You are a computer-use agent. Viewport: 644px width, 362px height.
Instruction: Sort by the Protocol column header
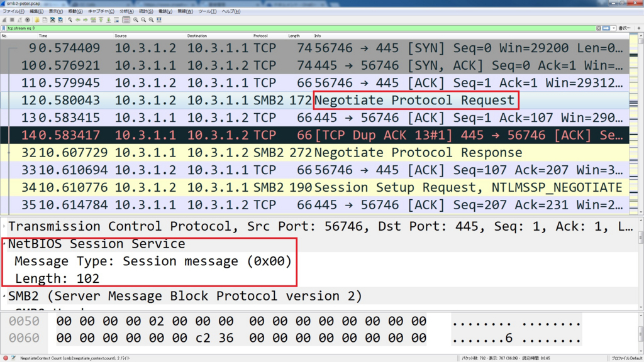point(260,36)
